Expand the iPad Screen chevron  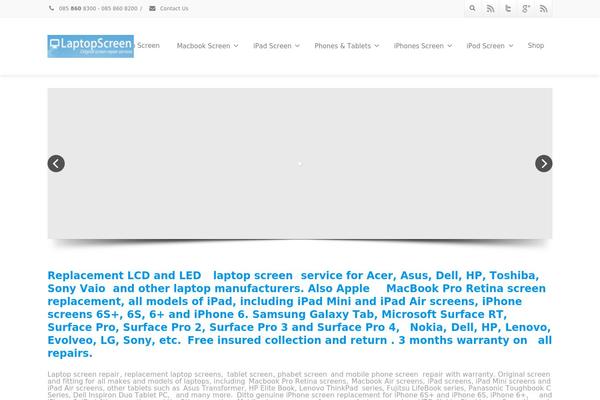click(x=297, y=46)
